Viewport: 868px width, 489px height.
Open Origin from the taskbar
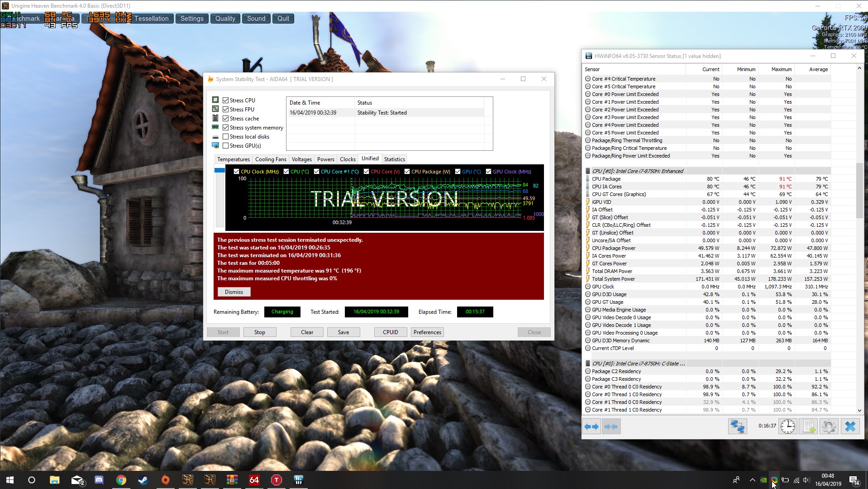[x=165, y=480]
